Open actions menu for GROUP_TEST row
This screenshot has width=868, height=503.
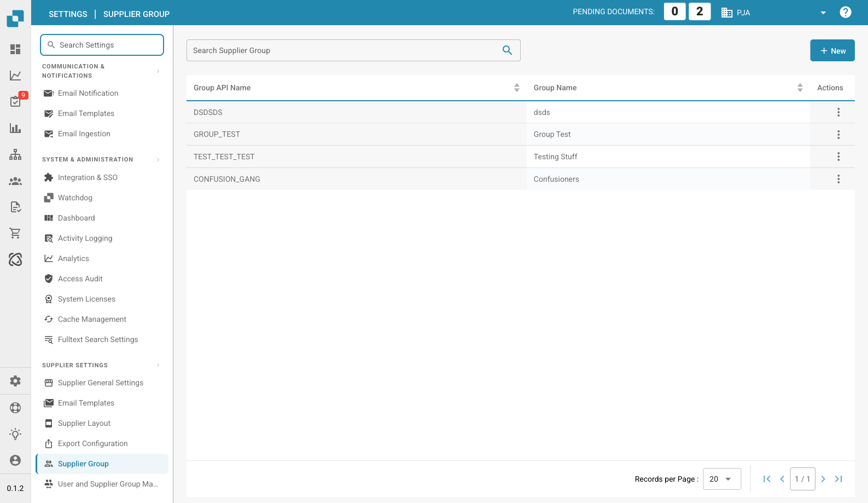[838, 135]
